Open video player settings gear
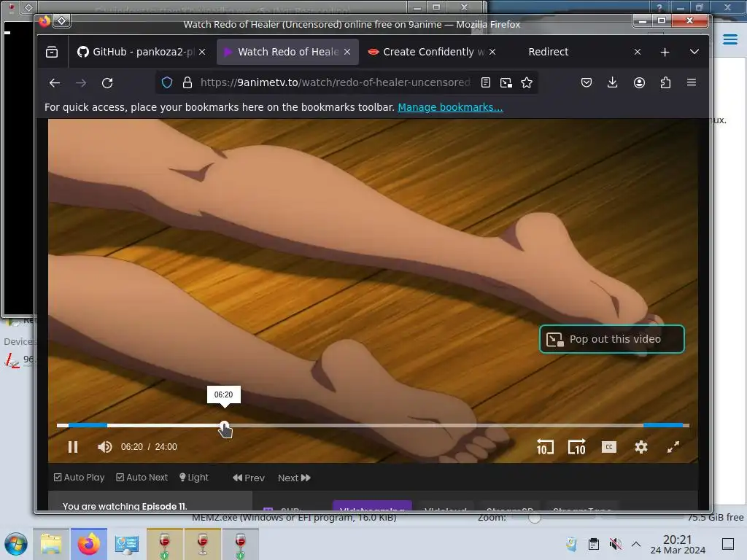The height and width of the screenshot is (560, 747). click(640, 447)
